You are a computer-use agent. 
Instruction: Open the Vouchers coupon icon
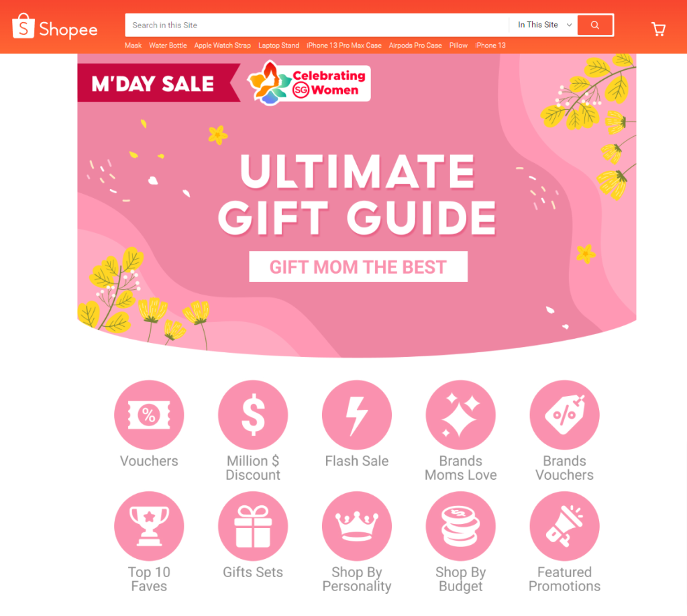click(149, 415)
